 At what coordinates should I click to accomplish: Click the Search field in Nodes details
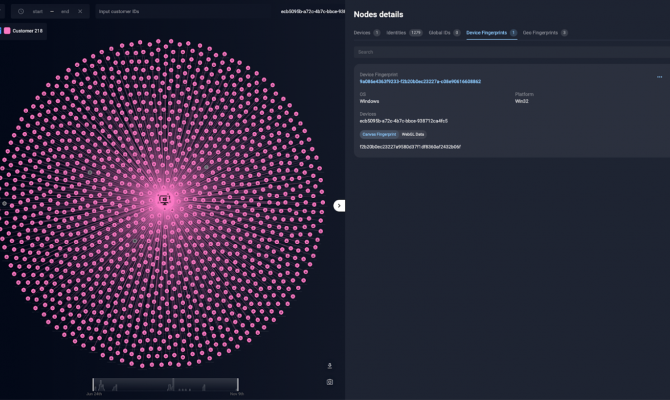[512, 52]
